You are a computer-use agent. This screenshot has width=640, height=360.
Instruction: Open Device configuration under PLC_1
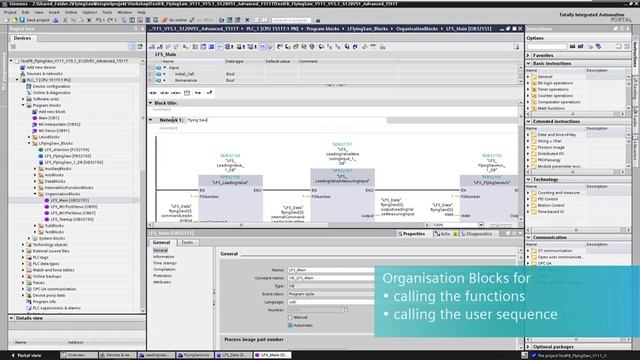point(51,86)
